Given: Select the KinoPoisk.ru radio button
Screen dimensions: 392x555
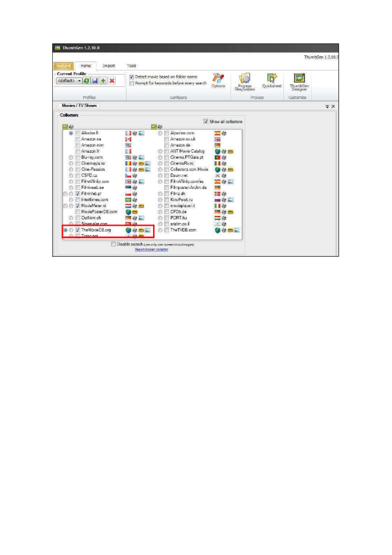Looking at the screenshot, I should 160,200.
